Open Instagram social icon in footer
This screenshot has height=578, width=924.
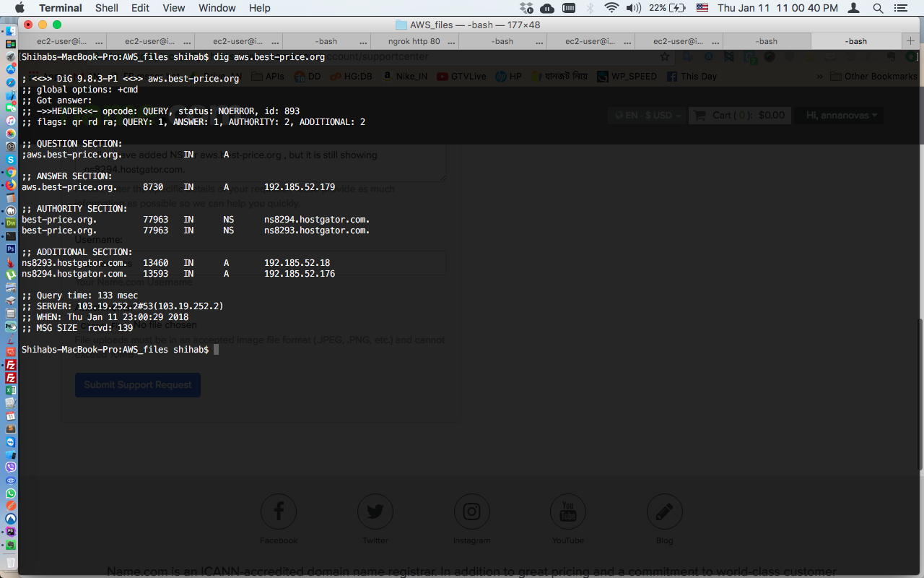471,512
